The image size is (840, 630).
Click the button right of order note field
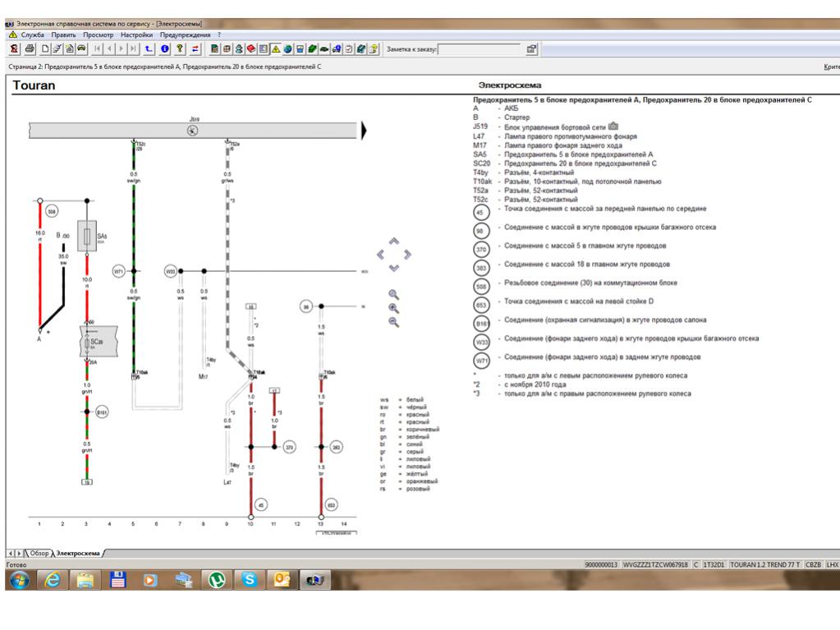tap(531, 49)
